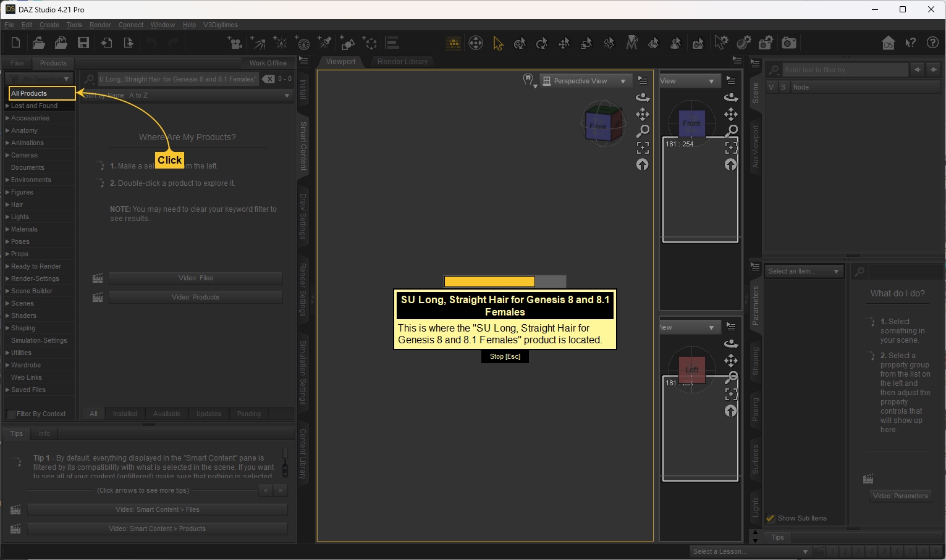Viewport: 946px width, 560px height.
Task: Click the Save Scene floppy icon
Action: (x=83, y=43)
